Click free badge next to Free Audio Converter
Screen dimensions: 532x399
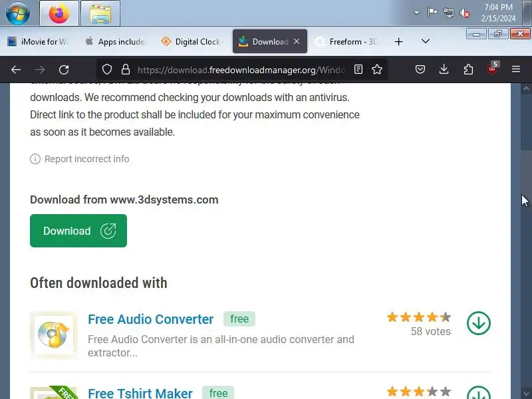pos(239,319)
